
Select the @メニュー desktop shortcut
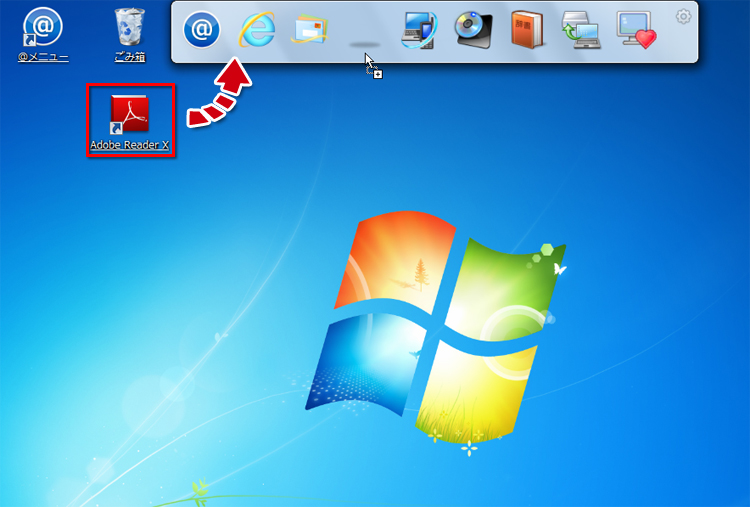pos(43,34)
